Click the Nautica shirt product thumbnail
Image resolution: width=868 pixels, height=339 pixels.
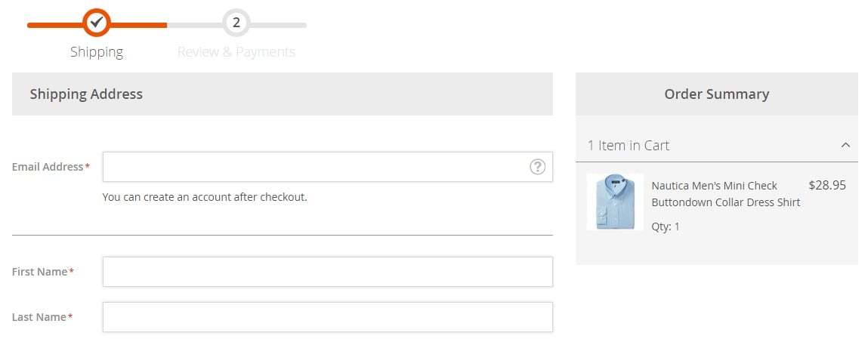(615, 202)
